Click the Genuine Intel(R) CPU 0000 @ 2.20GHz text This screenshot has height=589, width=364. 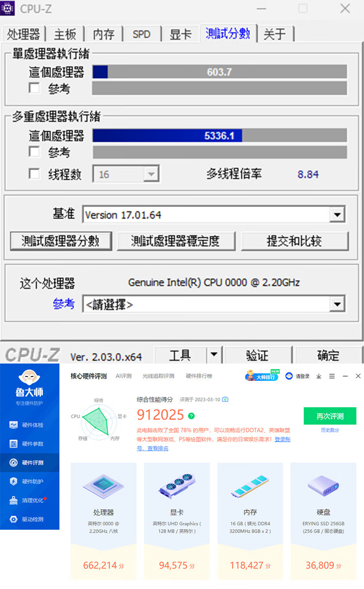pyautogui.click(x=214, y=282)
